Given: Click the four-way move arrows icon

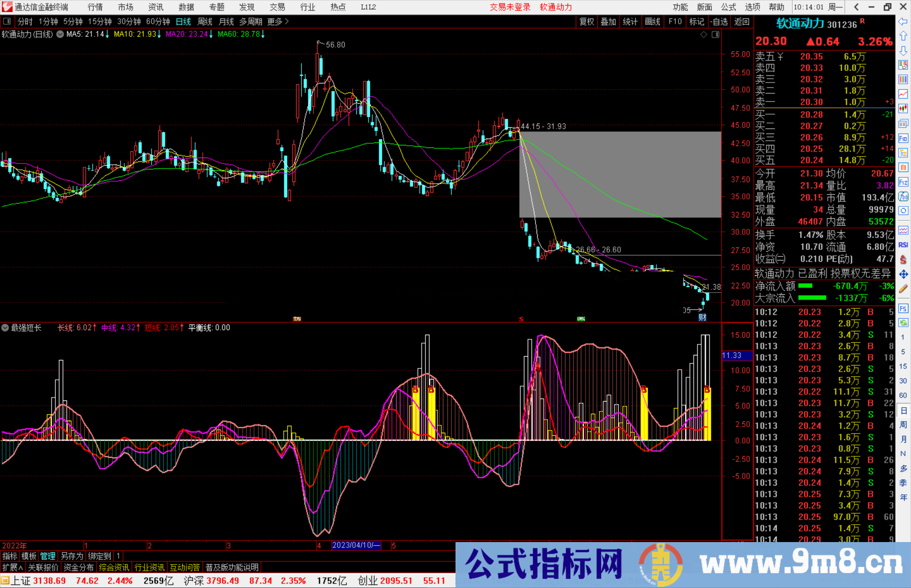Looking at the screenshot, I should (903, 274).
